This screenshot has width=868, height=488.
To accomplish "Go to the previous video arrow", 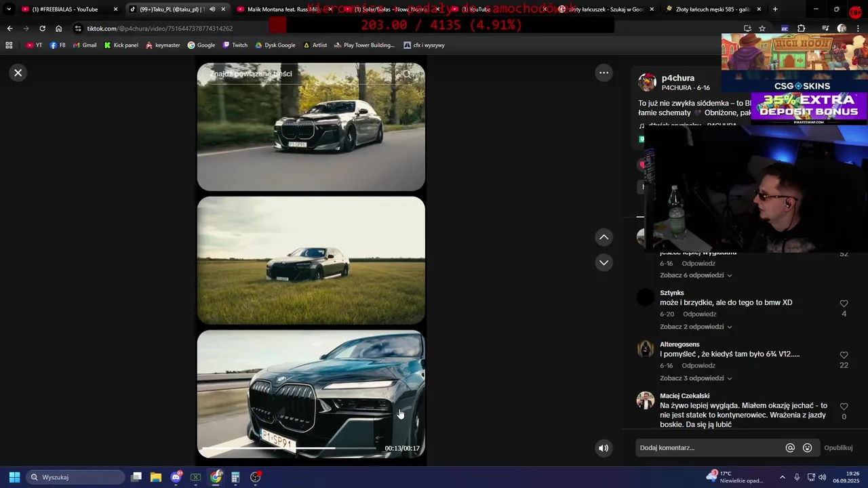I will 604,237.
